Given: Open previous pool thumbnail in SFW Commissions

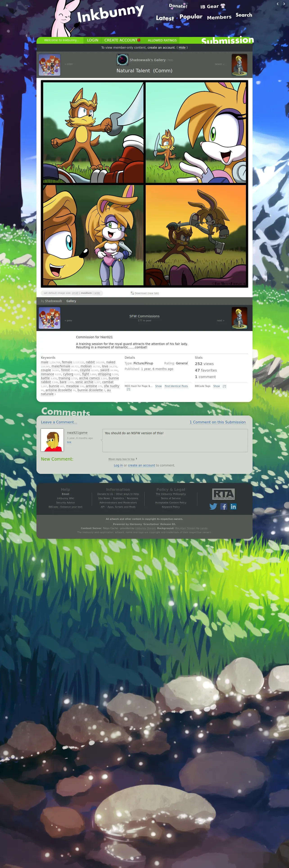Looking at the screenshot, I should click(x=50, y=318).
